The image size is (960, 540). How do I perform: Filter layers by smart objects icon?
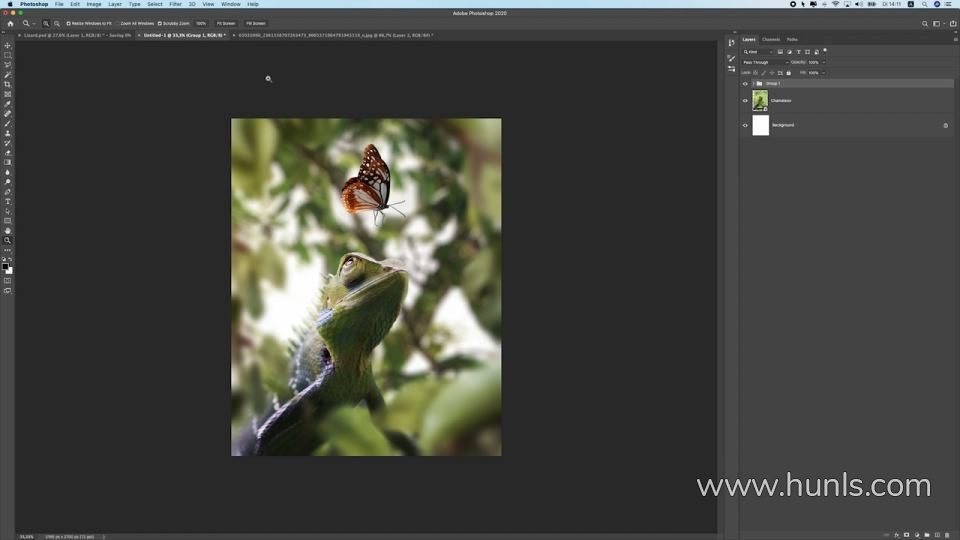[817, 52]
